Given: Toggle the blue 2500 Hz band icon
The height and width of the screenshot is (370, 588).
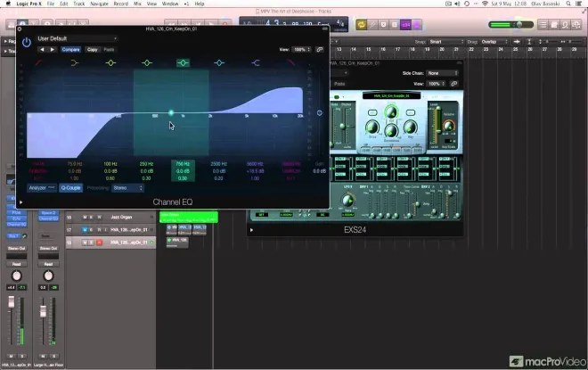Looking at the screenshot, I should (219, 63).
